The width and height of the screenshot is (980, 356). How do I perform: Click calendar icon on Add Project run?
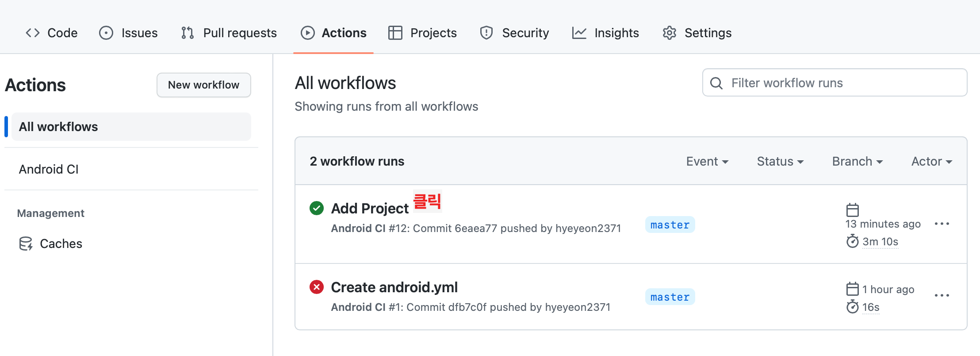coord(853,209)
